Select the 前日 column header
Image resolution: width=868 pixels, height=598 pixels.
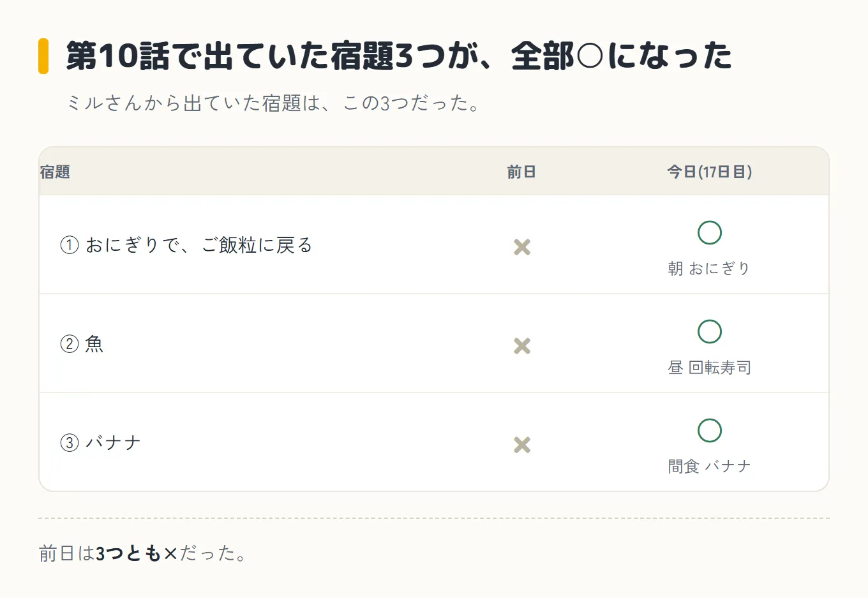(x=521, y=172)
